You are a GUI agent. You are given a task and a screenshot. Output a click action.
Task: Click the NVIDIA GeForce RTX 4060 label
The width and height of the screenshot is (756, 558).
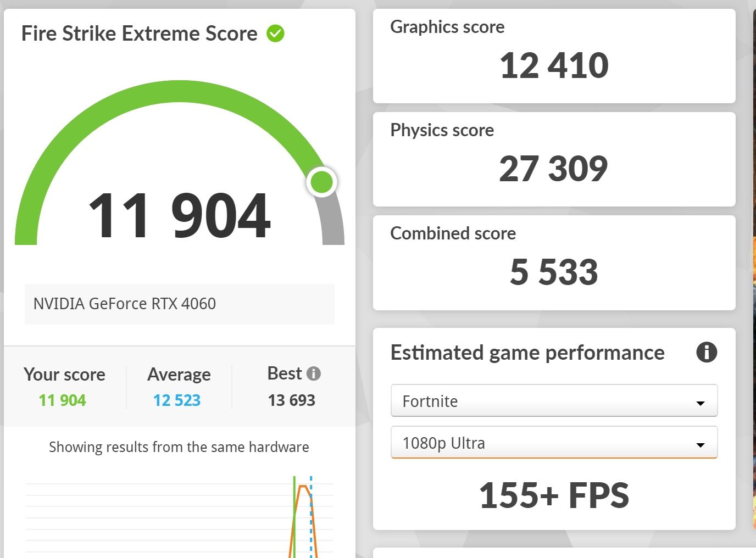coord(125,304)
